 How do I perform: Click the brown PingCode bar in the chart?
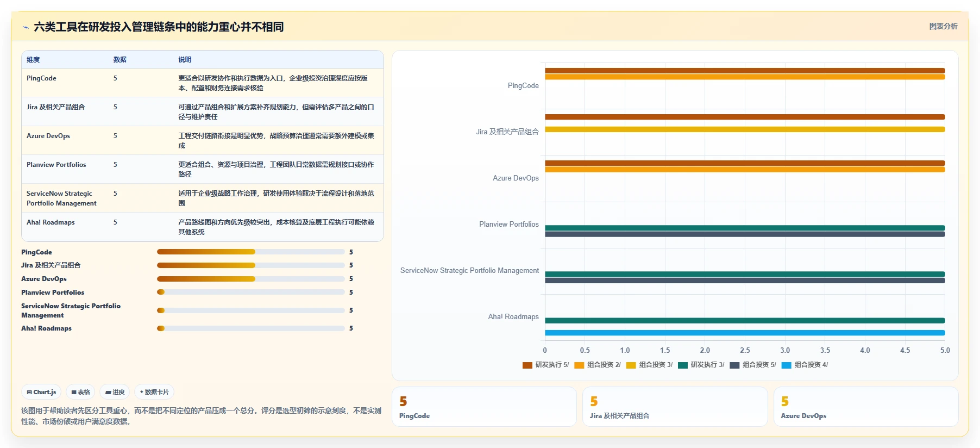click(x=745, y=71)
